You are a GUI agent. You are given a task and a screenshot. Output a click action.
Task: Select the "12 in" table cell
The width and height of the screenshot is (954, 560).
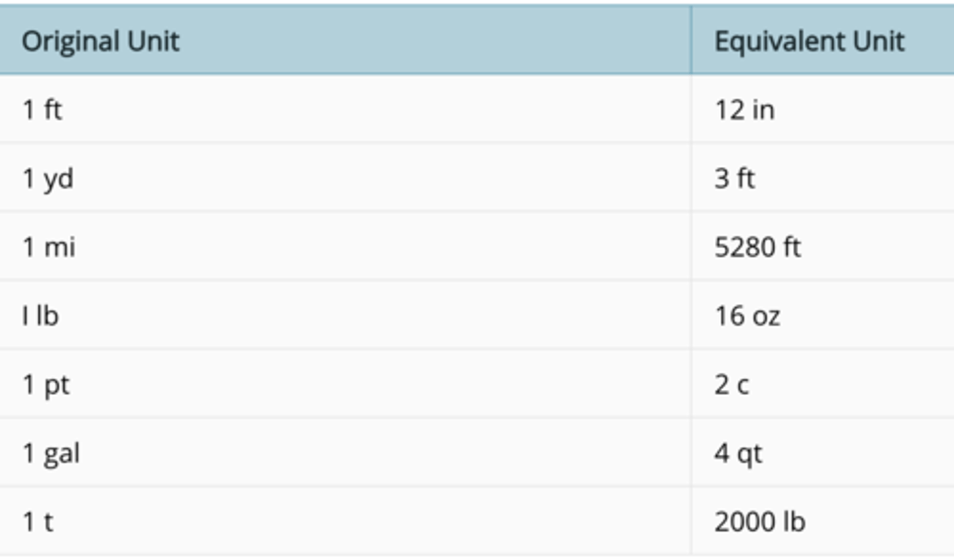tap(744, 109)
